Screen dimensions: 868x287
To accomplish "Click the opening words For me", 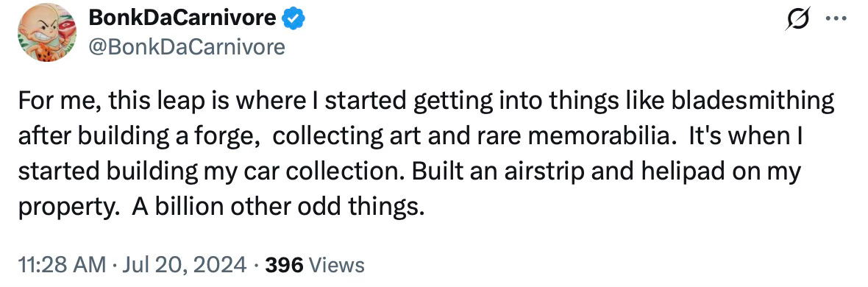I will coord(57,102).
